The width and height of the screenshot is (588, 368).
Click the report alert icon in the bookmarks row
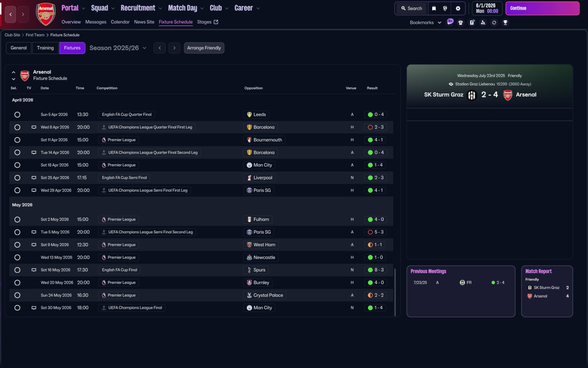[x=472, y=23]
